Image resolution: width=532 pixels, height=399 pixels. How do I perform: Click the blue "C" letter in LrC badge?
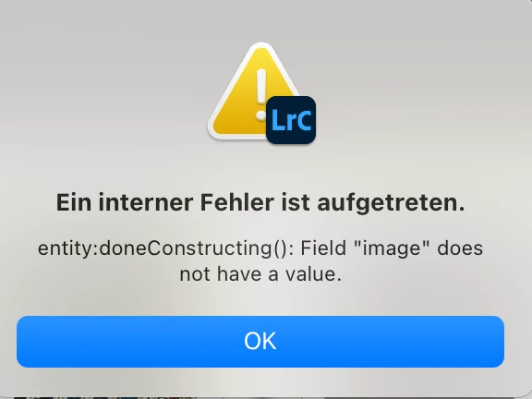304,120
